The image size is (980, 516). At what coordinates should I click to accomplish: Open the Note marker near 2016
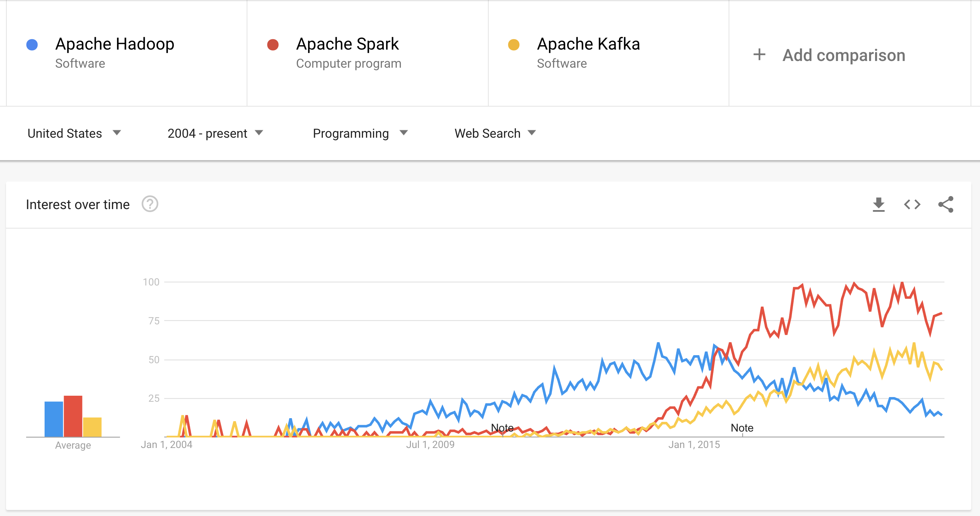pos(742,428)
